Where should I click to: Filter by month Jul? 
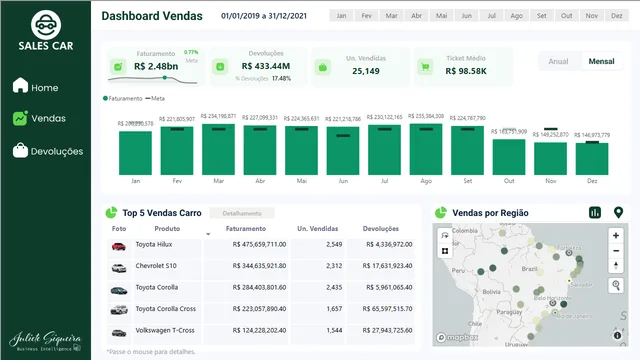click(x=491, y=16)
